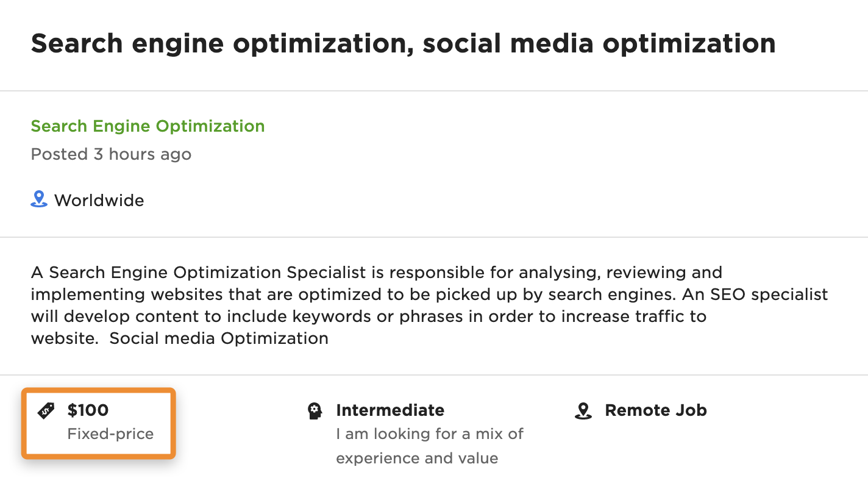Open the green Search Engine Optimization category link

click(148, 126)
